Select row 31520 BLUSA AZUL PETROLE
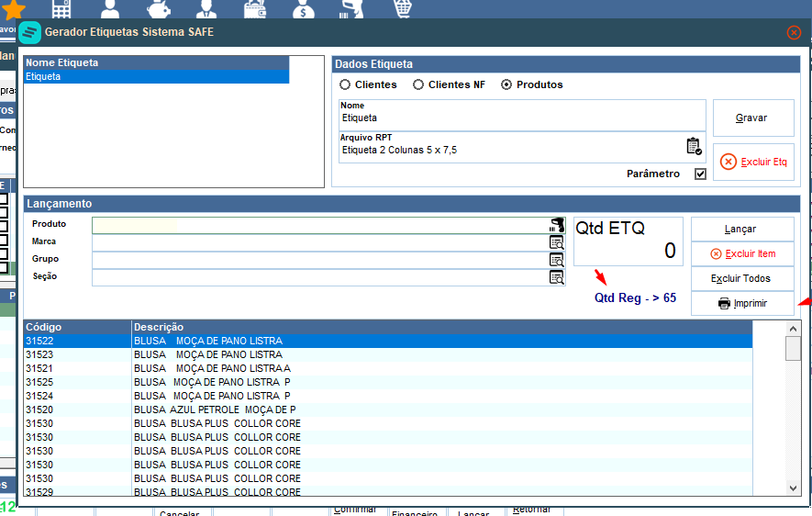Viewport: 812px width, 516px height. click(x=388, y=409)
